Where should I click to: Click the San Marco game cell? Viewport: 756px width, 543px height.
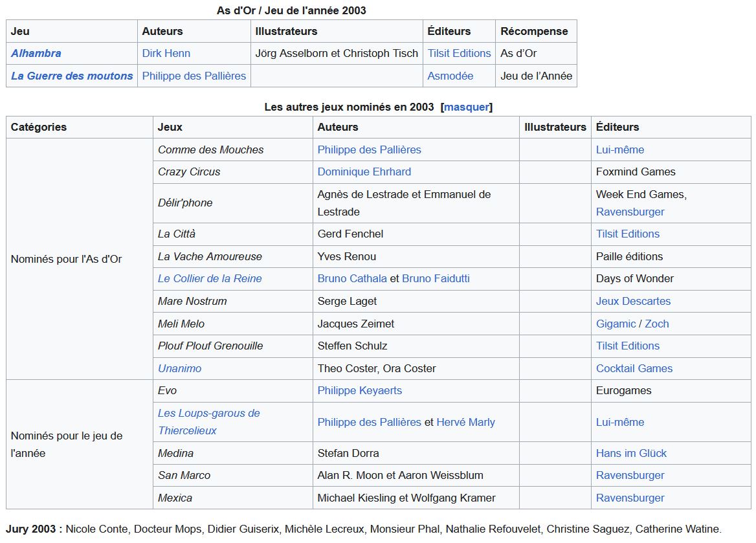(233, 476)
